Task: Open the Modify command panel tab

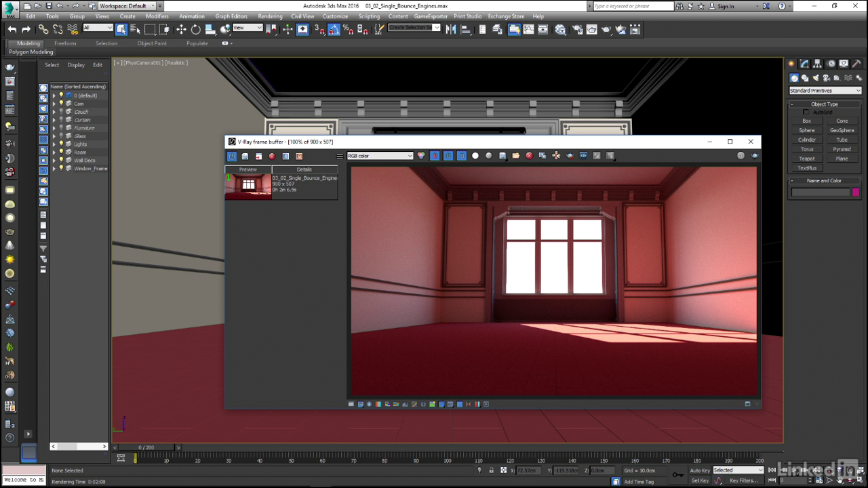Action: coord(804,64)
